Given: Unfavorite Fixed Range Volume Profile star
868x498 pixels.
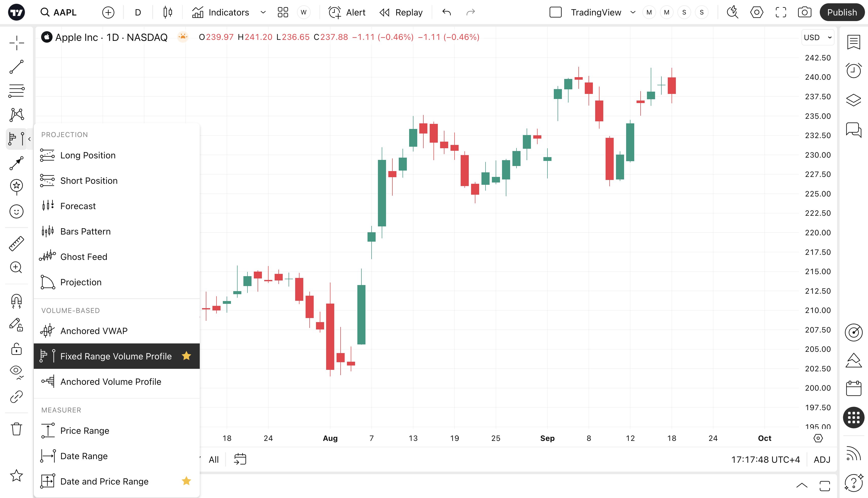Looking at the screenshot, I should pyautogui.click(x=186, y=356).
